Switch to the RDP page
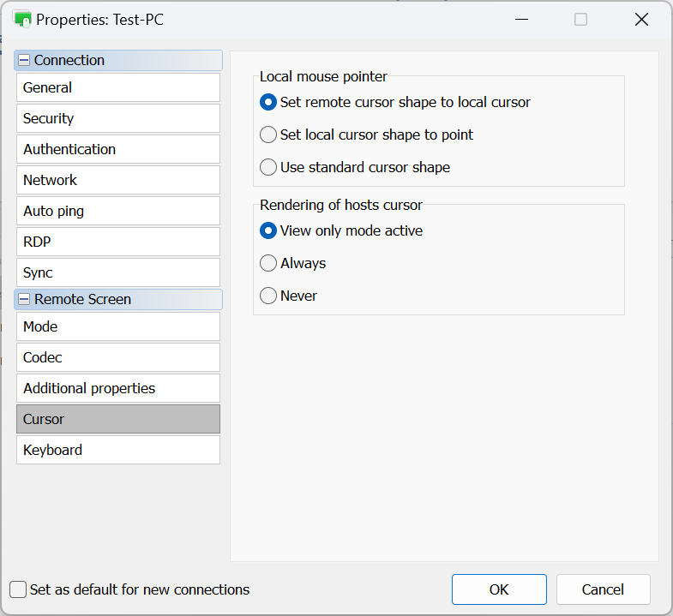The height and width of the screenshot is (616, 673). [117, 242]
